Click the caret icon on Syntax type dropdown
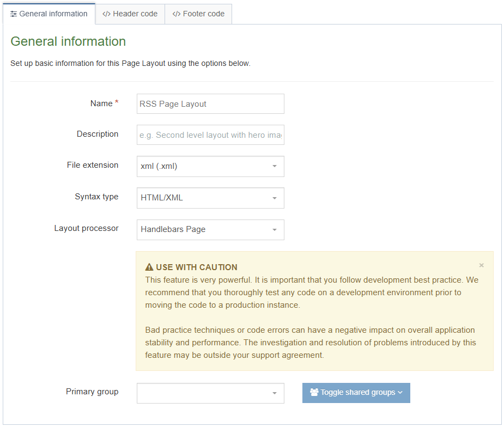The image size is (504, 427). point(275,198)
